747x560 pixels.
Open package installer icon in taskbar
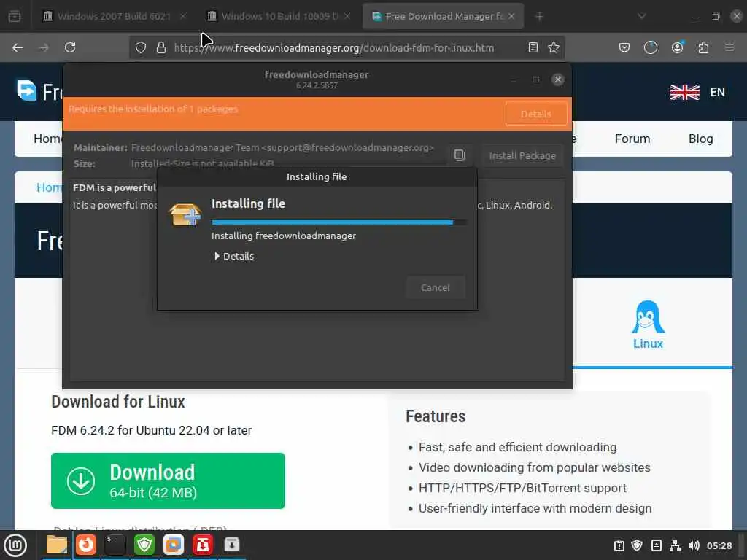tap(232, 545)
